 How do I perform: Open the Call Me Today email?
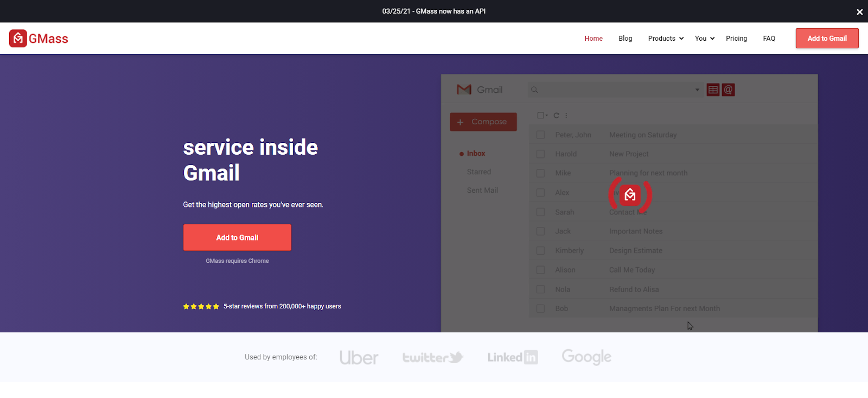coord(632,270)
